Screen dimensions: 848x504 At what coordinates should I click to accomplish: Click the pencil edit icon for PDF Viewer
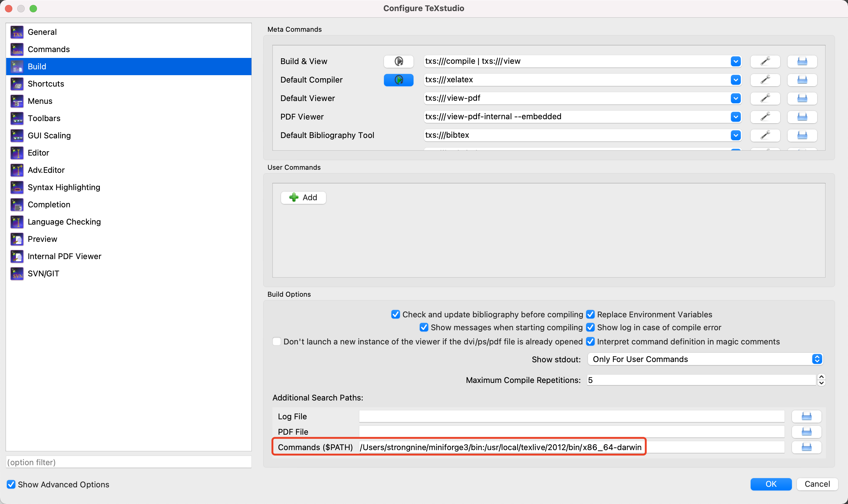coord(766,116)
